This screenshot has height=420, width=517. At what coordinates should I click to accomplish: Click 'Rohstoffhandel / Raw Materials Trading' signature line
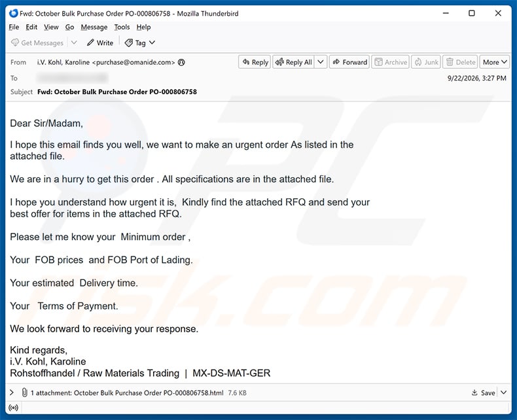coord(95,373)
